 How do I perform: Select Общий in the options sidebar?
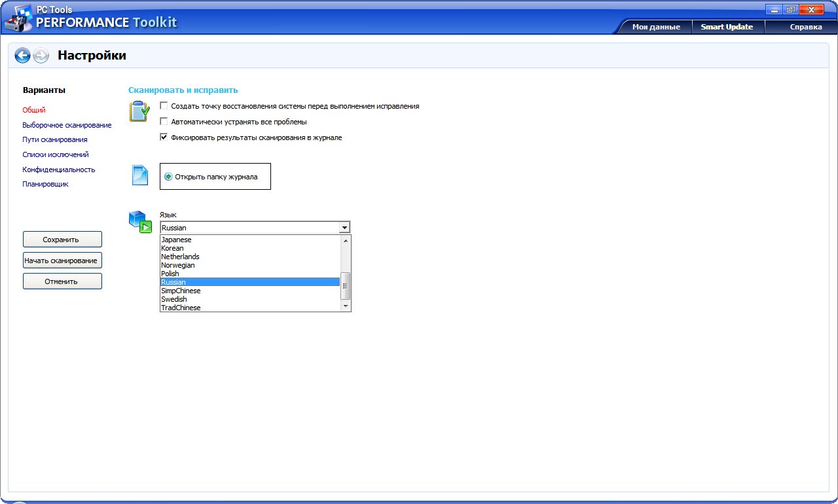pyautogui.click(x=34, y=110)
